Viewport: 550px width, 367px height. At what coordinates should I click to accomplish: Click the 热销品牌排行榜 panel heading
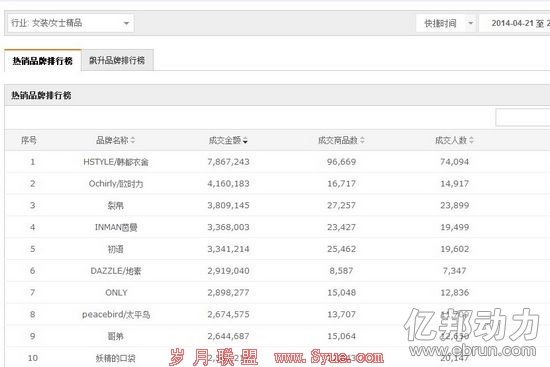[x=41, y=95]
